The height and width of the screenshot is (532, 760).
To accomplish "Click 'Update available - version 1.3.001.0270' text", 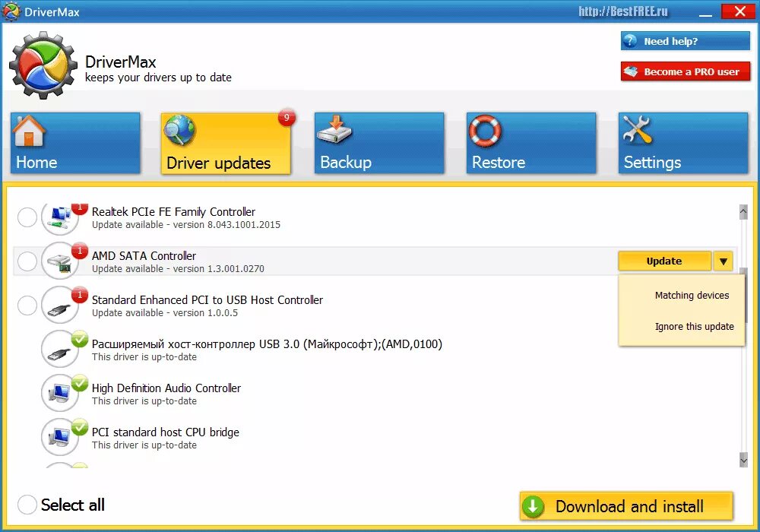I will tap(178, 269).
